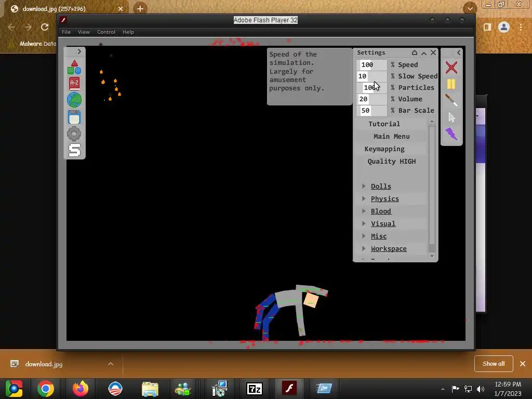
Task: Open the shapes spawn tool icon
Action: (74, 67)
